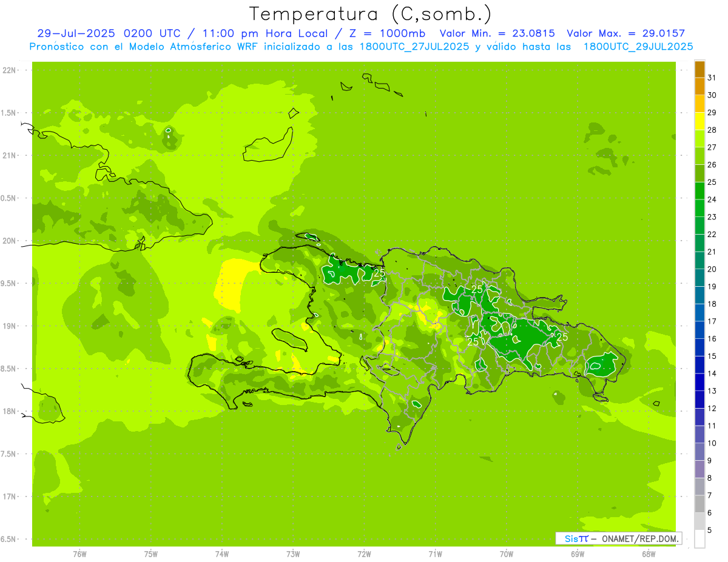728x562 pixels.
Task: Select the 'Valor Max. = 29.0157' value
Action: click(x=625, y=33)
